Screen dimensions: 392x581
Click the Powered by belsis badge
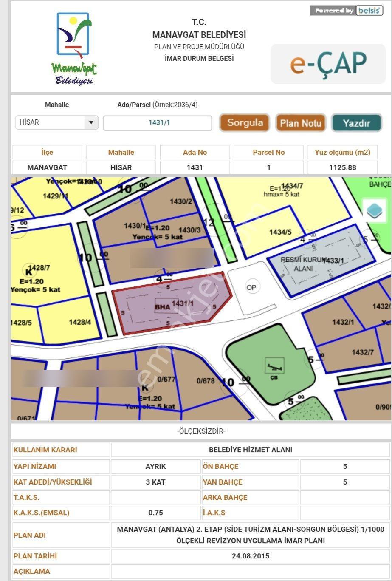tap(347, 11)
